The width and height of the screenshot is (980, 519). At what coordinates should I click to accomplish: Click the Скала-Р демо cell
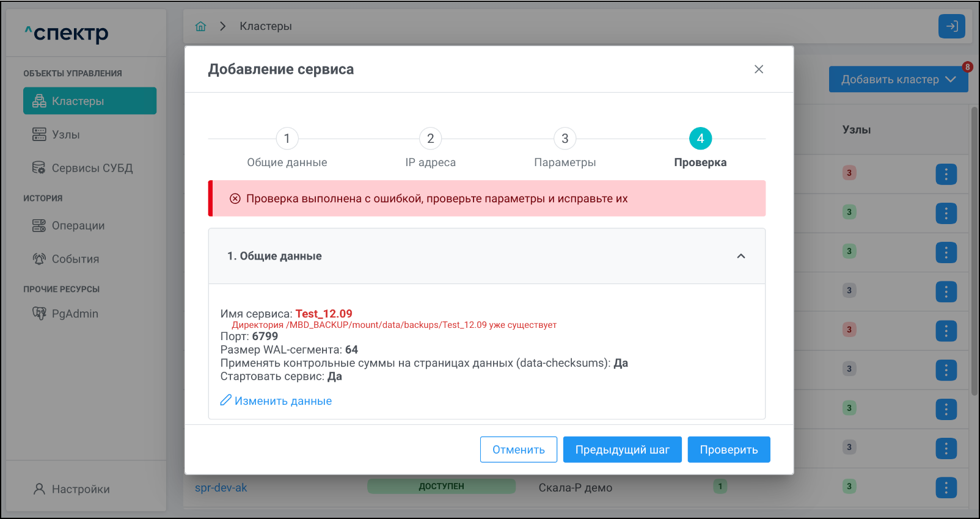coord(576,487)
